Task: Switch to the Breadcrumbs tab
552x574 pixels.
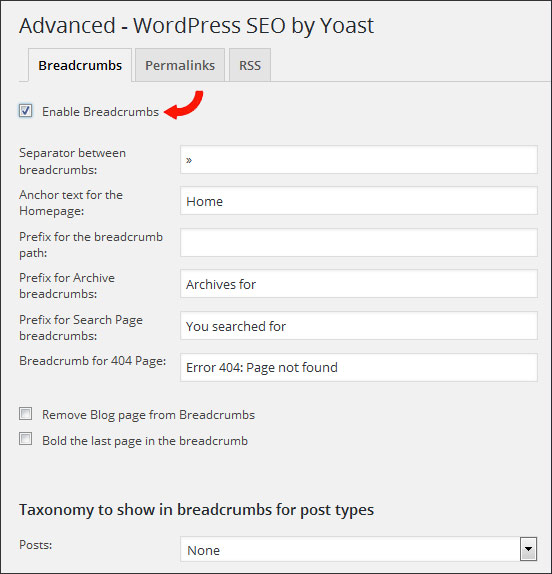Action: click(x=80, y=65)
